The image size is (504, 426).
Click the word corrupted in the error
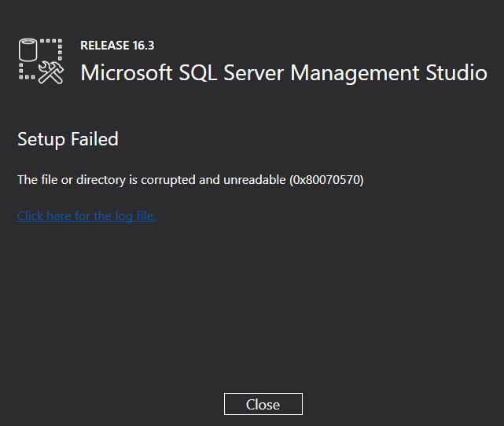click(168, 180)
